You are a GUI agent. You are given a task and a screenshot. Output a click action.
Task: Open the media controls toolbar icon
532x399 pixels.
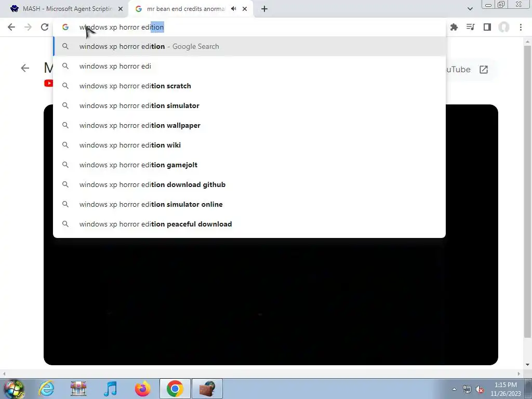[471, 27]
